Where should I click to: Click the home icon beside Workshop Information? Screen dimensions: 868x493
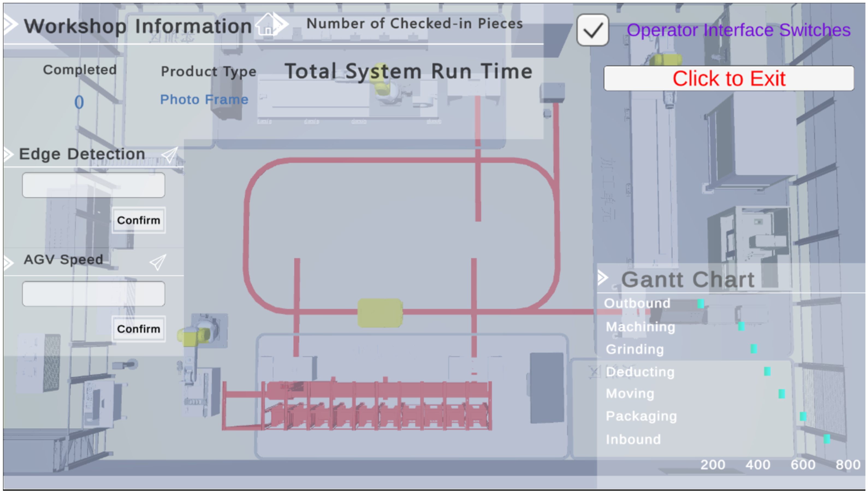(267, 25)
